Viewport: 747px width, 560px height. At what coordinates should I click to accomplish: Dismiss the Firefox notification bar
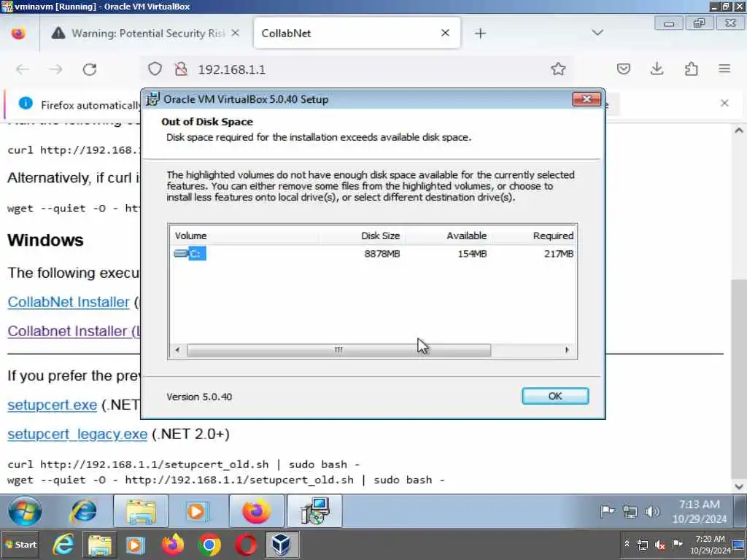coord(724,103)
